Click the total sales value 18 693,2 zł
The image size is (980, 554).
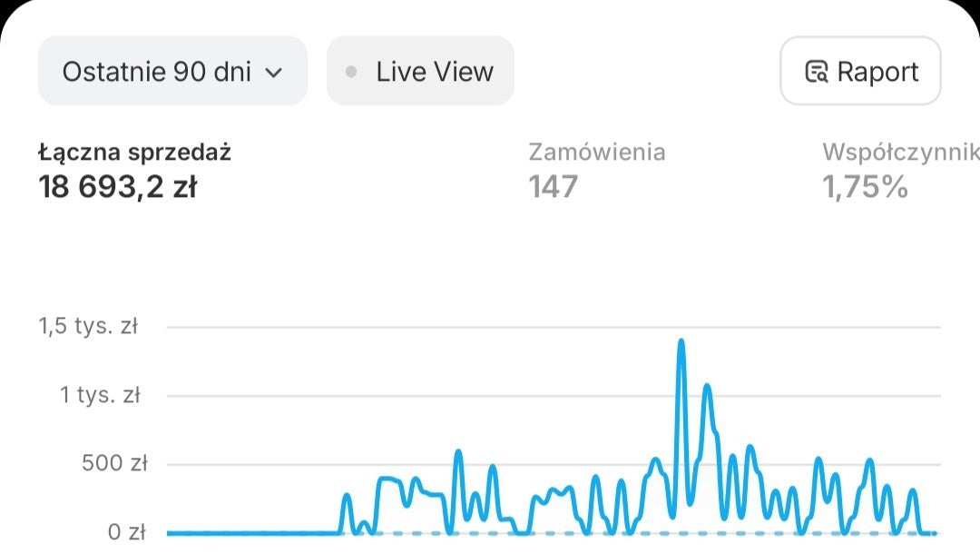tap(118, 187)
